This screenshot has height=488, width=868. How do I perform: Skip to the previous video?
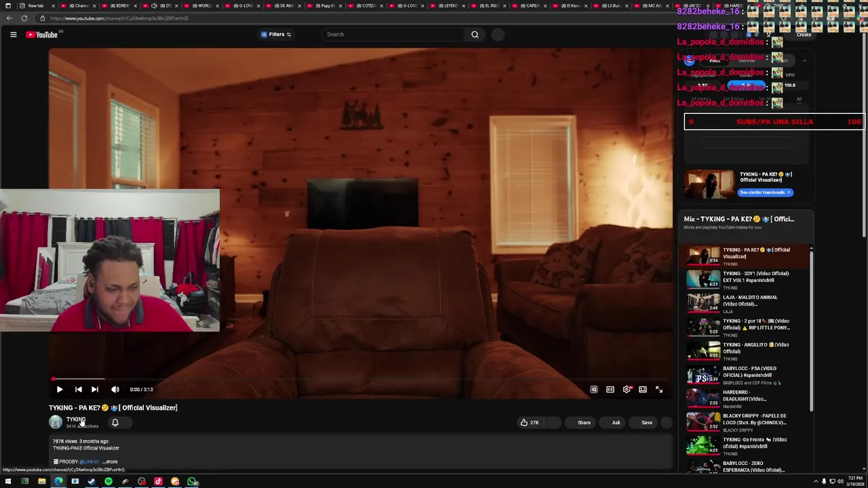(x=78, y=390)
